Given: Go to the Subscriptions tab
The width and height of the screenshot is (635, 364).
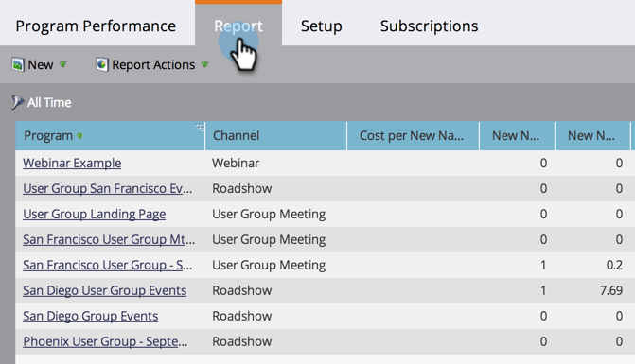Looking at the screenshot, I should pos(429,26).
